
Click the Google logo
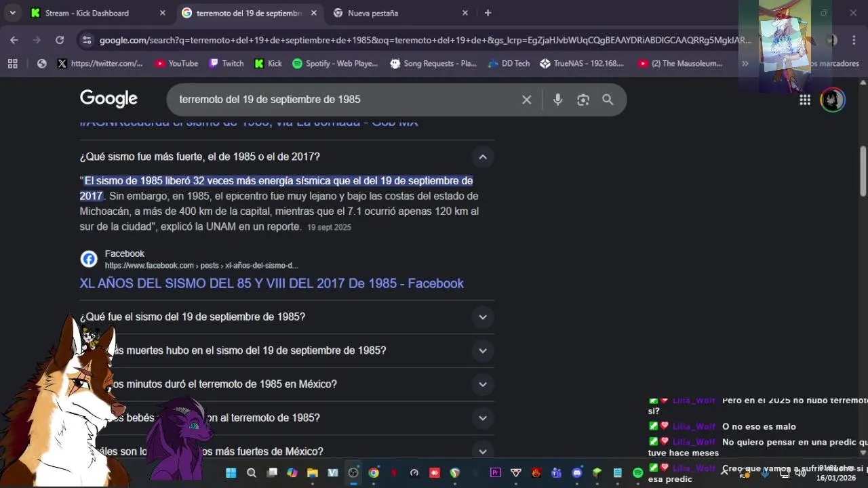(108, 99)
